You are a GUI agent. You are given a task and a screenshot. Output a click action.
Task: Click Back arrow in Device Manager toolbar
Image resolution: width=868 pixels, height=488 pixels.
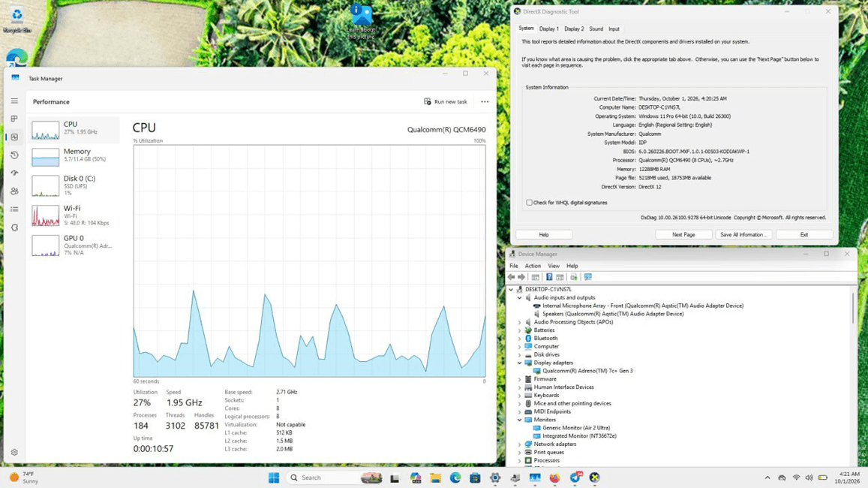coord(512,277)
